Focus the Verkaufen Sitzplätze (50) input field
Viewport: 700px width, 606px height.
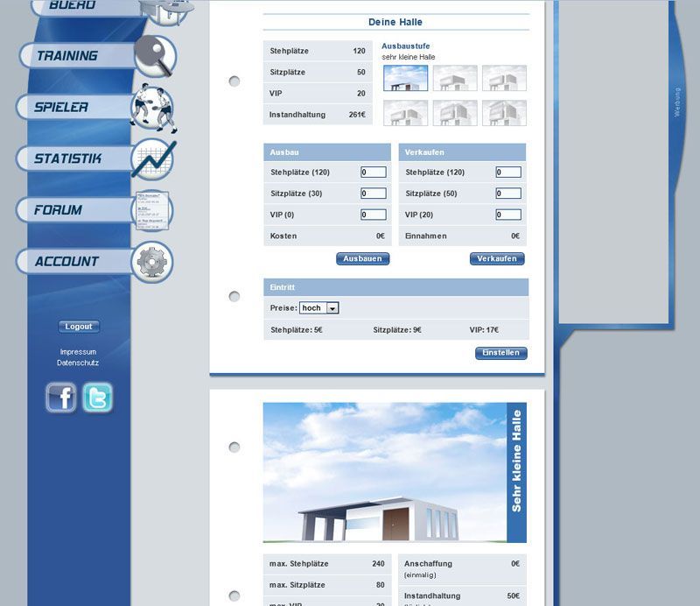508,193
